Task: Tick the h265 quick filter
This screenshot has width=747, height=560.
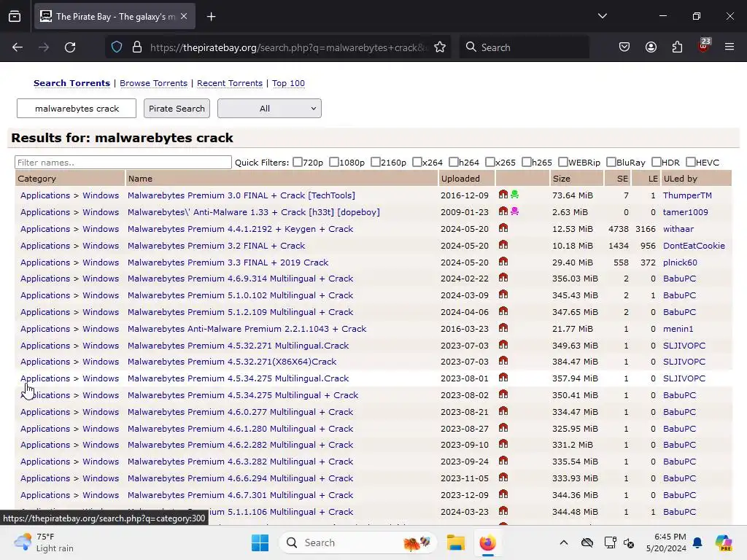Action: coord(527,162)
